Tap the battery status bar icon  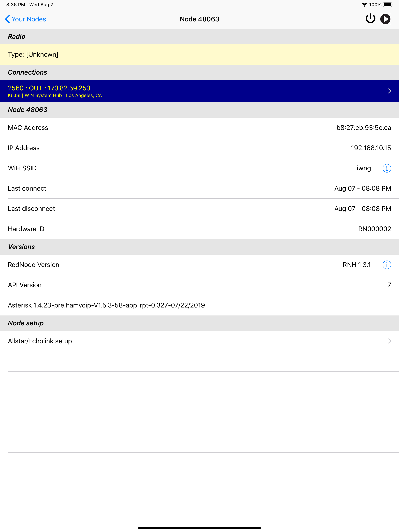coord(388,4)
